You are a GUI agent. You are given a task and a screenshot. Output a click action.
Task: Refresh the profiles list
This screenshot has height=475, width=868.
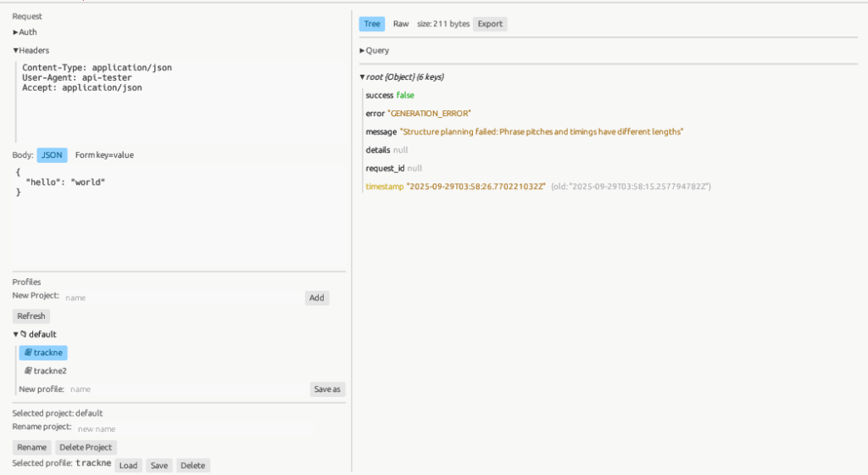31,316
